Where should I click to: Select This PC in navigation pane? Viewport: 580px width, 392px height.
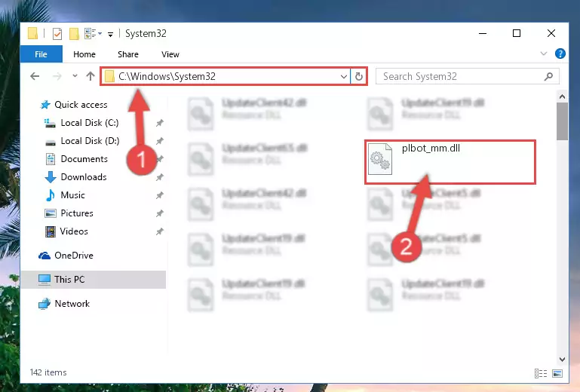point(94,280)
